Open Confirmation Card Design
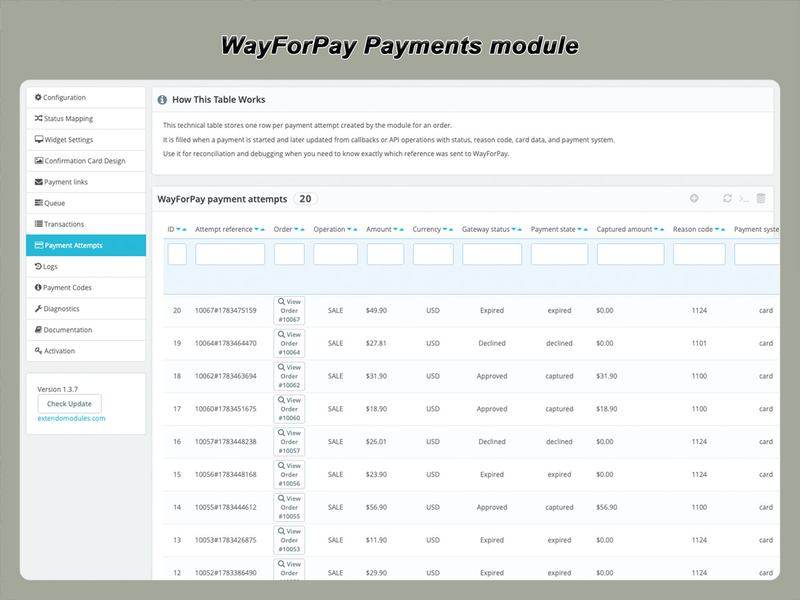800x600 pixels. point(86,161)
